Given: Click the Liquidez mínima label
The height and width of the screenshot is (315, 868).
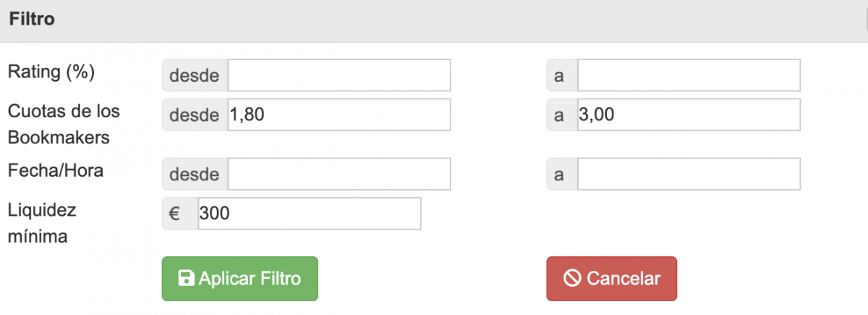Looking at the screenshot, I should click(x=42, y=223).
